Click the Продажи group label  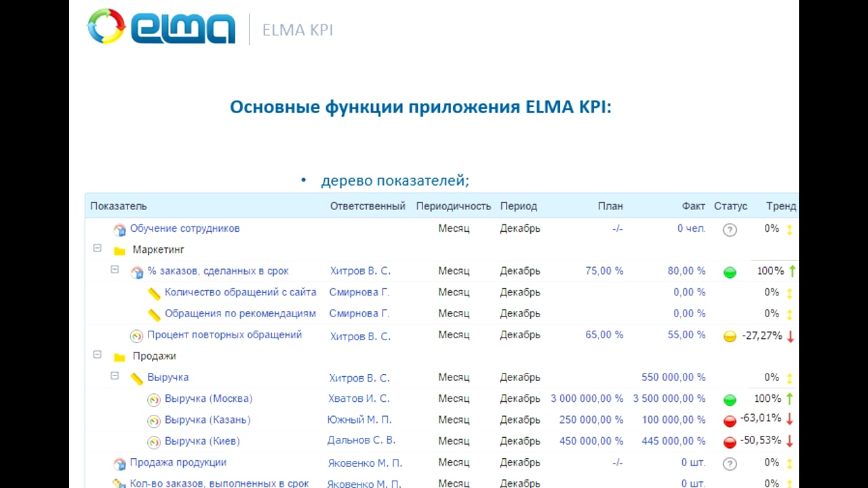[155, 357]
